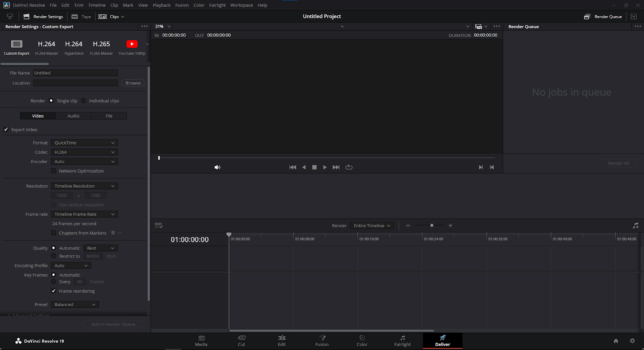Click Browse for output location
Viewport: 644px width, 350px height.
[x=133, y=83]
